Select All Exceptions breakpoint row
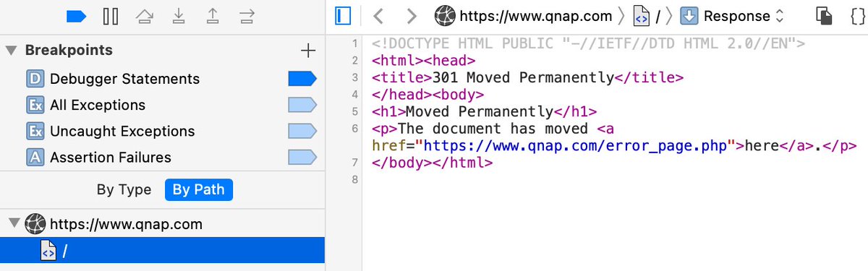 [162, 105]
